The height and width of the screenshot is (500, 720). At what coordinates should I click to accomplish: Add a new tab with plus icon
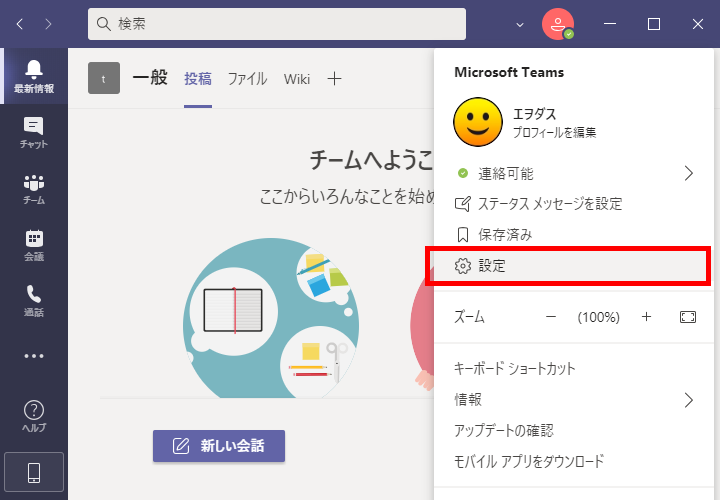(334, 79)
